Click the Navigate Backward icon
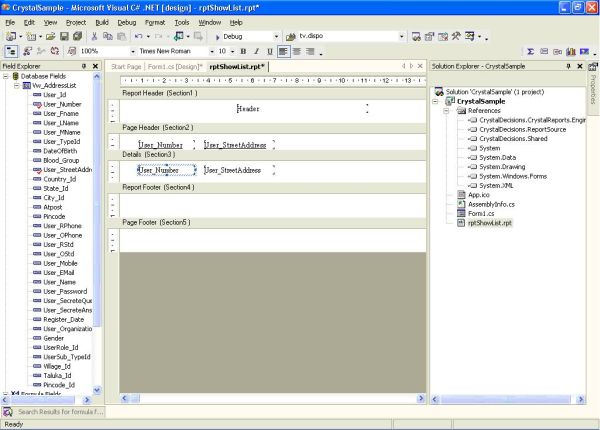 (179, 36)
